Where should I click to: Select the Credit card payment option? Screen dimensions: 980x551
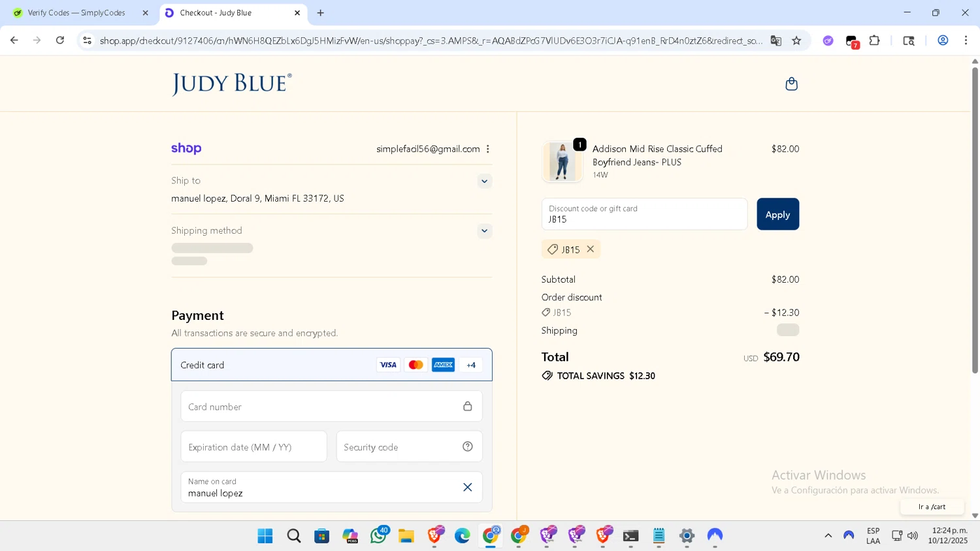(x=331, y=365)
